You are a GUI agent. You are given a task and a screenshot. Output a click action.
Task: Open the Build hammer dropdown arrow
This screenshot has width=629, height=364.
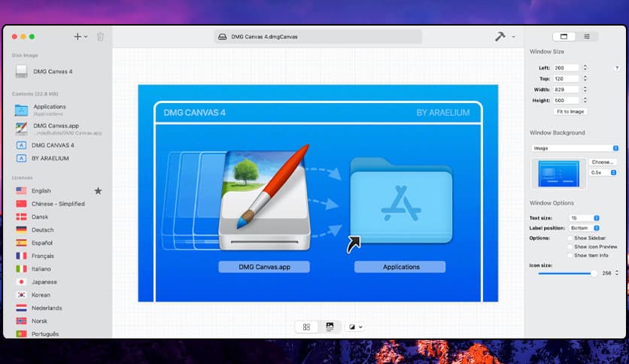[x=513, y=37]
